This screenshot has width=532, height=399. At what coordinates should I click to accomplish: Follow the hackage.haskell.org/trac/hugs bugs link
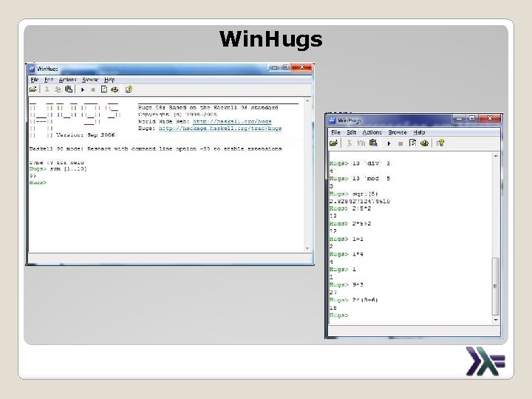click(220, 129)
